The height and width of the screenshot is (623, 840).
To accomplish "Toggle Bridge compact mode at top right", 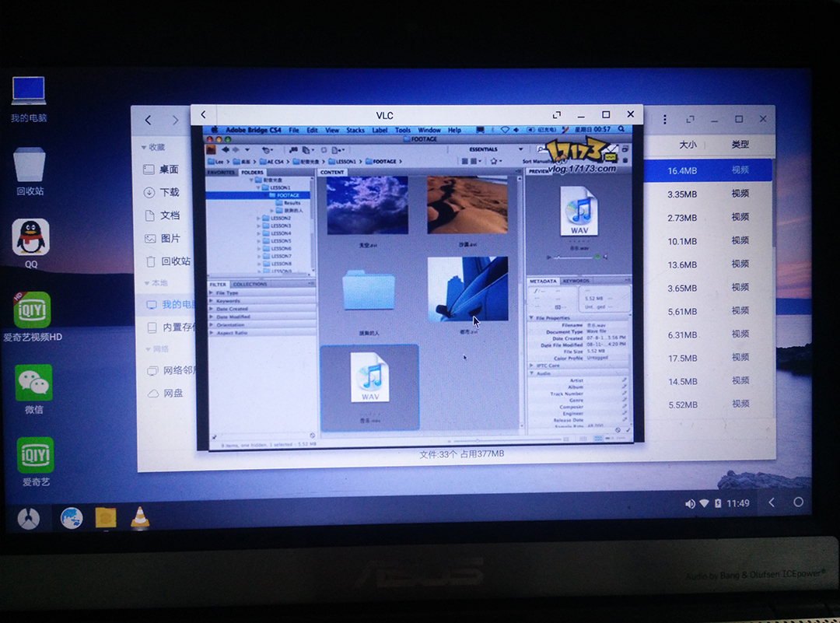I will [x=625, y=149].
